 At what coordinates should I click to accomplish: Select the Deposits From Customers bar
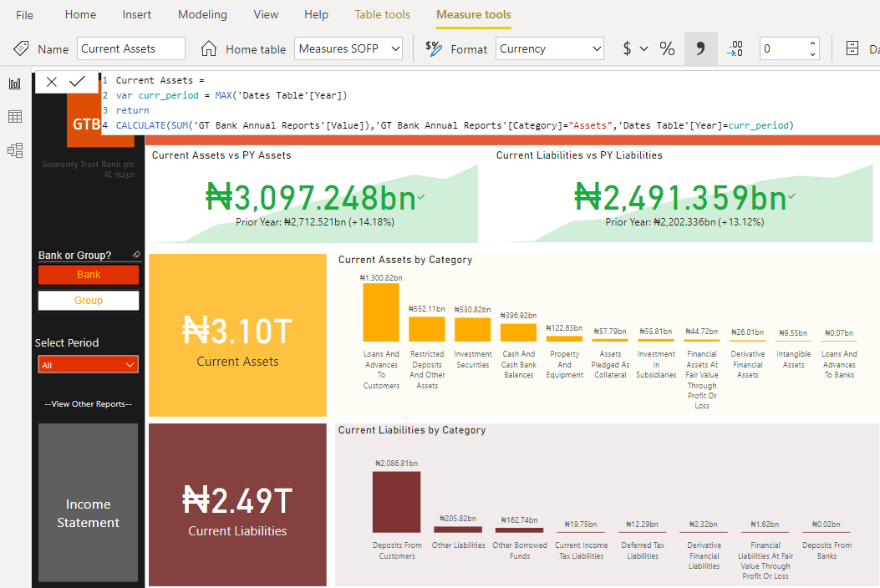(x=396, y=502)
